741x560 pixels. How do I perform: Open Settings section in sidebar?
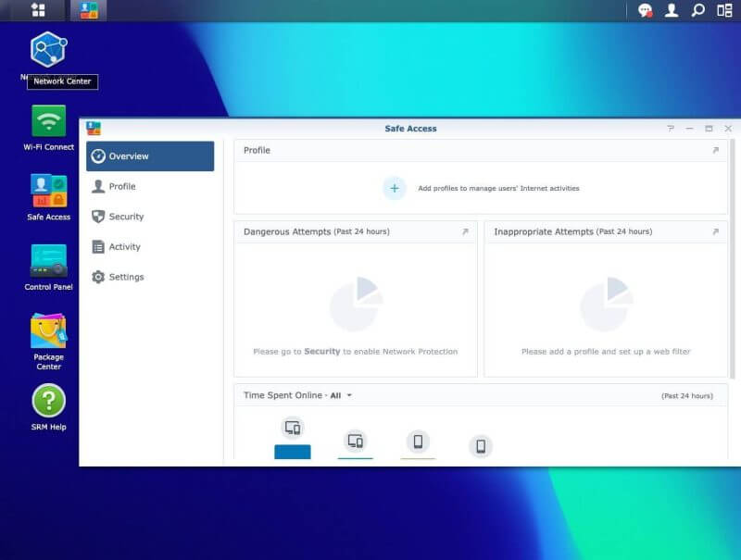(x=150, y=277)
